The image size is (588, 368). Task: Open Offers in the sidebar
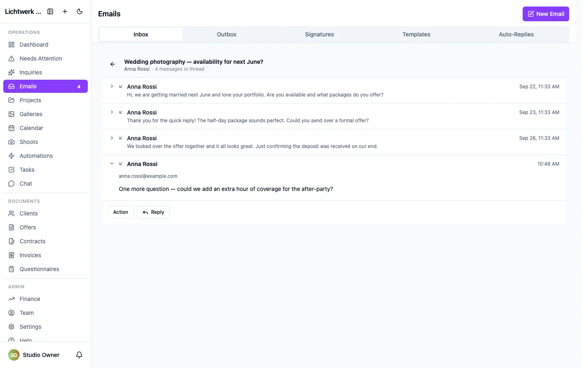[45, 227]
